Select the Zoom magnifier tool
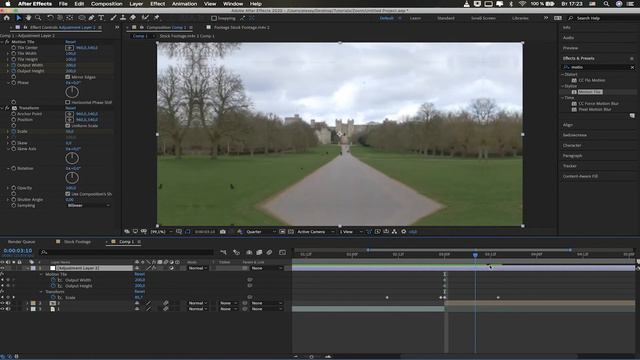Image resolution: width=640 pixels, height=360 pixels. coord(38,18)
